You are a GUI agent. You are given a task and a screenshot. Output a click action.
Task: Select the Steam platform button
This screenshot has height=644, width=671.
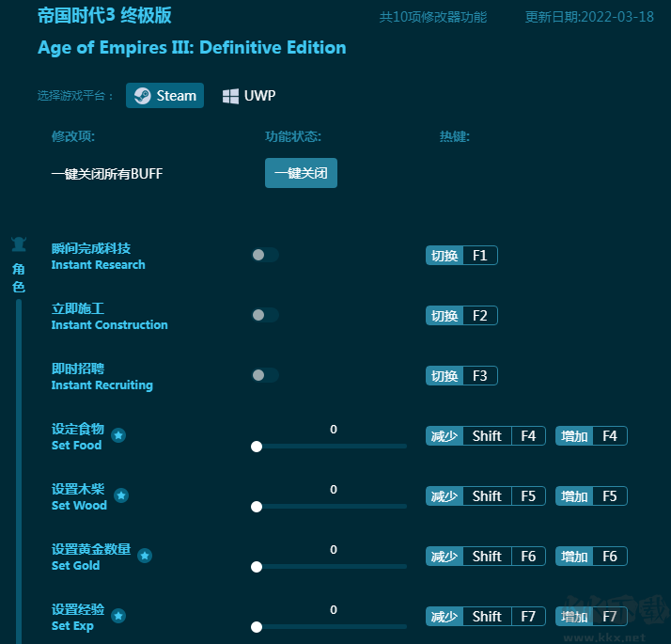pyautogui.click(x=164, y=96)
